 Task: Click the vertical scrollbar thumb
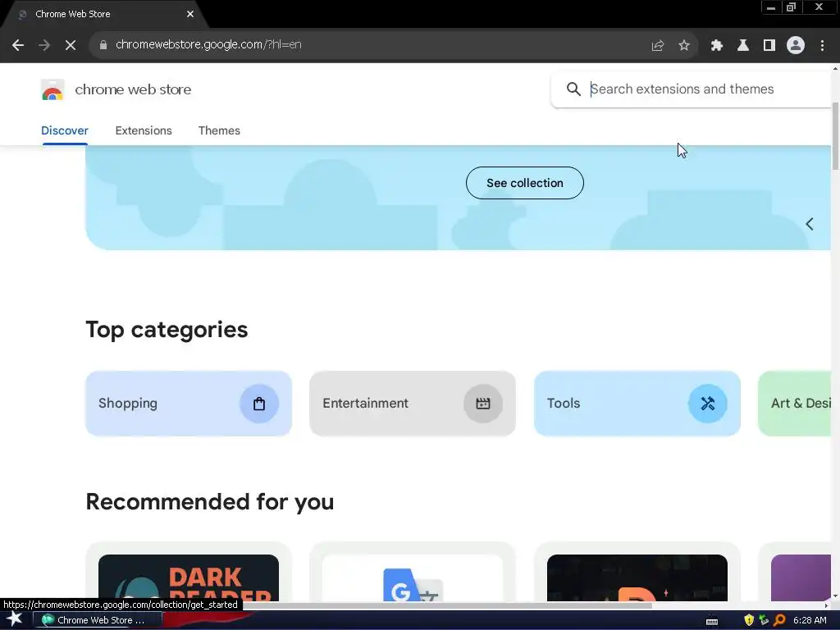point(835,136)
